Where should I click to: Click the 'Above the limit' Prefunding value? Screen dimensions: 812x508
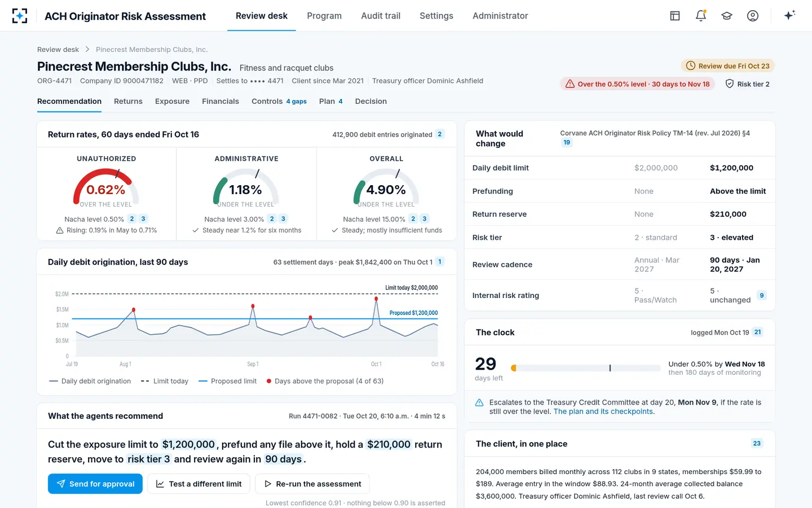tap(738, 191)
